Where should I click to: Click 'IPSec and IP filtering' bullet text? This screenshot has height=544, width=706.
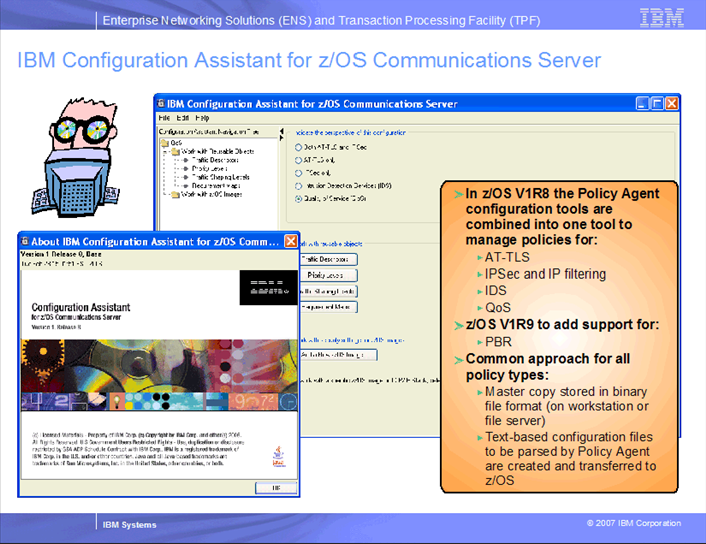pyautogui.click(x=545, y=274)
